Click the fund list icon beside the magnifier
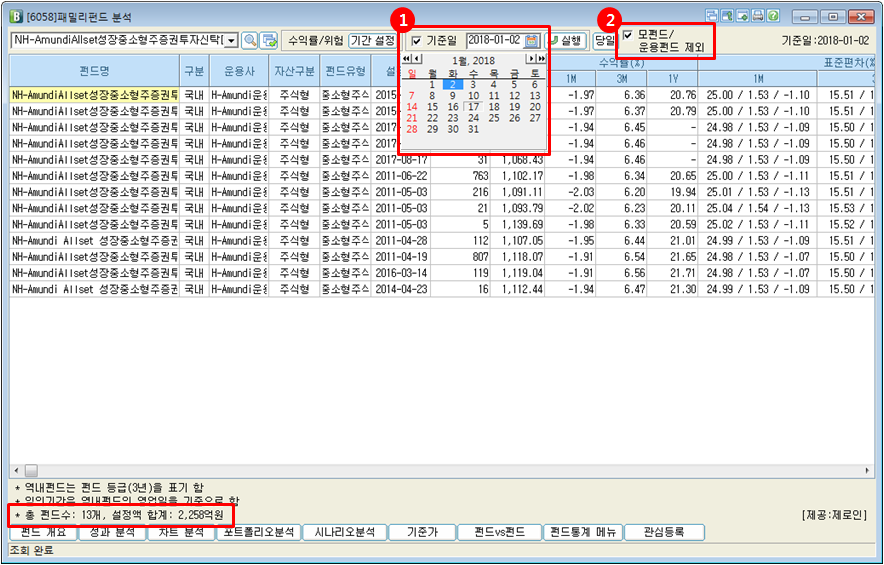The height and width of the screenshot is (565, 884). [x=269, y=41]
